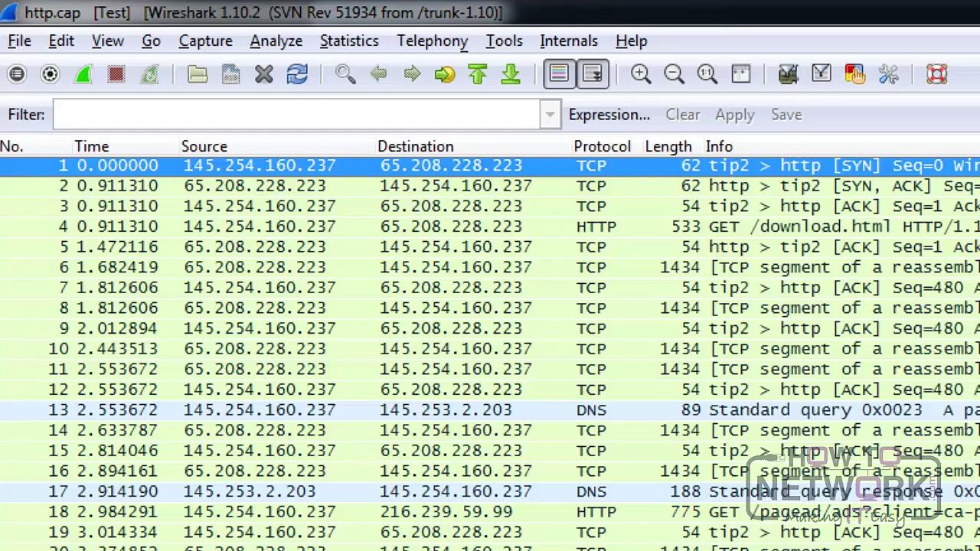This screenshot has width=980, height=551.
Task: Zoom in on packet text
Action: 641,74
